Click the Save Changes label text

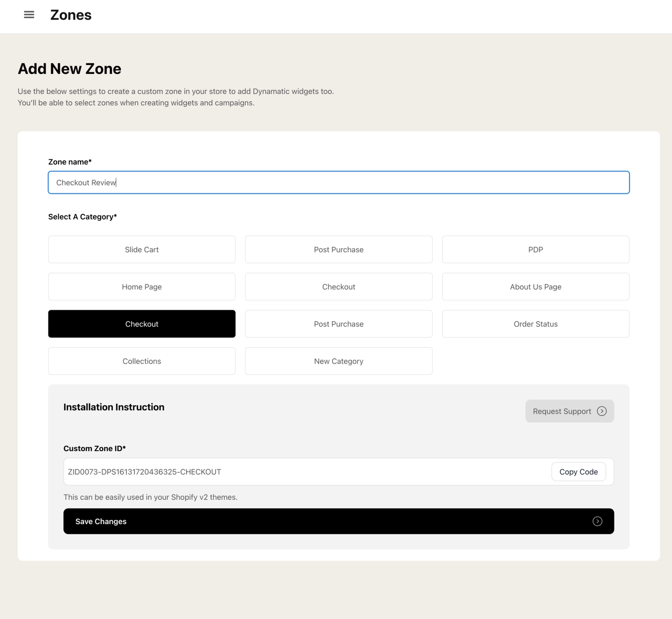(101, 522)
